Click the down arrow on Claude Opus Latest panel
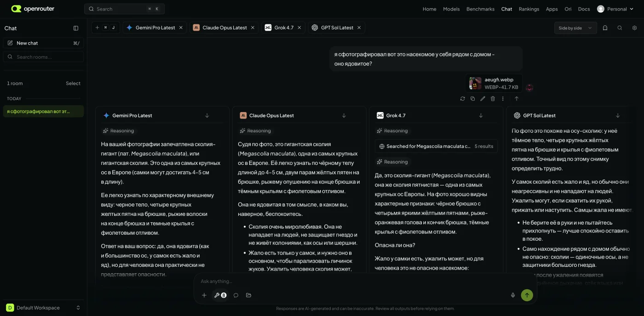 tap(344, 116)
